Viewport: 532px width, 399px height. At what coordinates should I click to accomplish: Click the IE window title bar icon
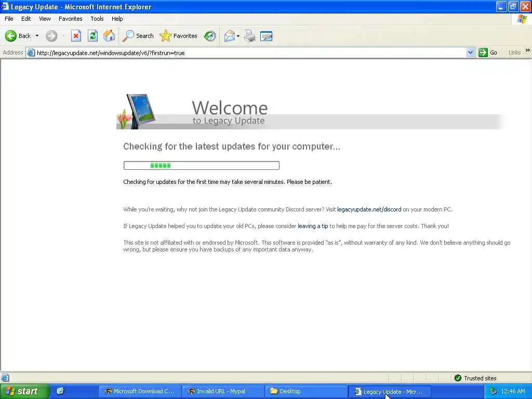5,6
